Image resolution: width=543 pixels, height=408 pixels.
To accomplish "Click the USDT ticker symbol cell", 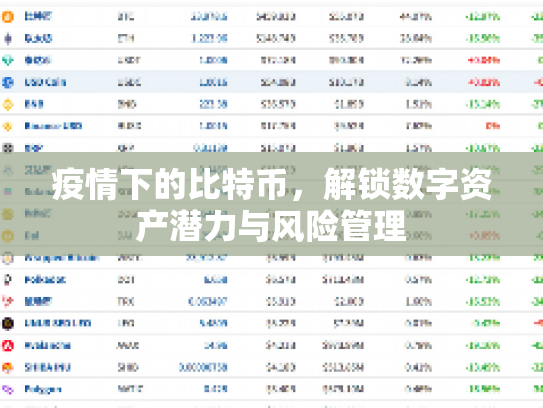I will coord(129,60).
